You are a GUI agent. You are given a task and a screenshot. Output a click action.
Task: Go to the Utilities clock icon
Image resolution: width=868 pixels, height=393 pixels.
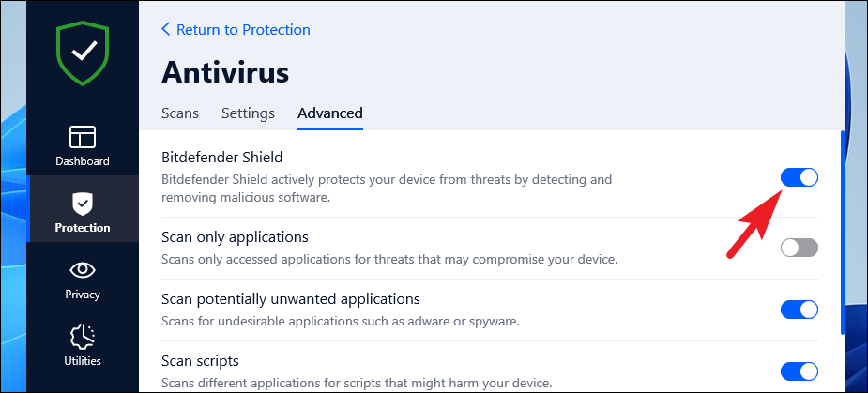[x=83, y=336]
